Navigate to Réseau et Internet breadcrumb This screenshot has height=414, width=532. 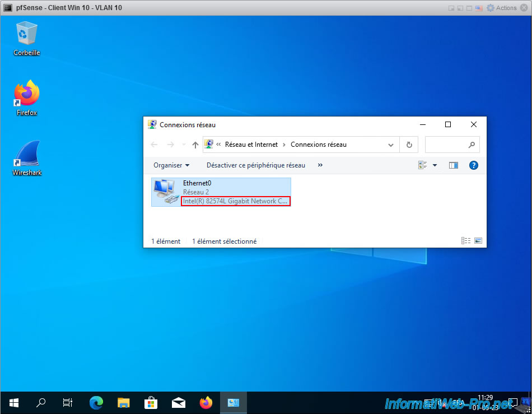coord(251,145)
